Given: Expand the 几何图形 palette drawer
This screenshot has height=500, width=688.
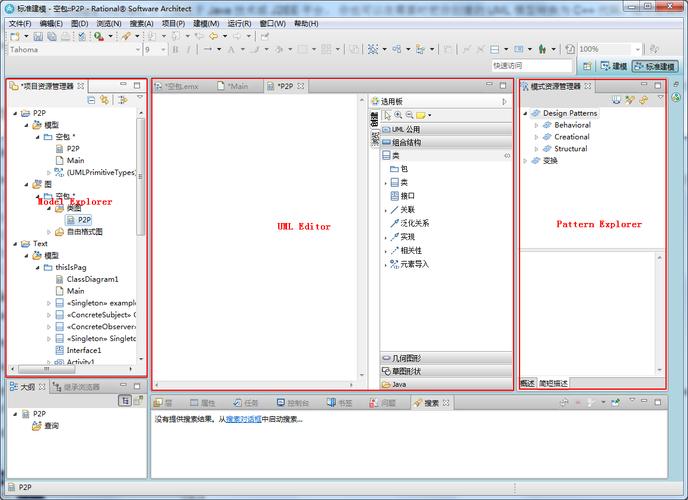Looking at the screenshot, I should [x=446, y=358].
